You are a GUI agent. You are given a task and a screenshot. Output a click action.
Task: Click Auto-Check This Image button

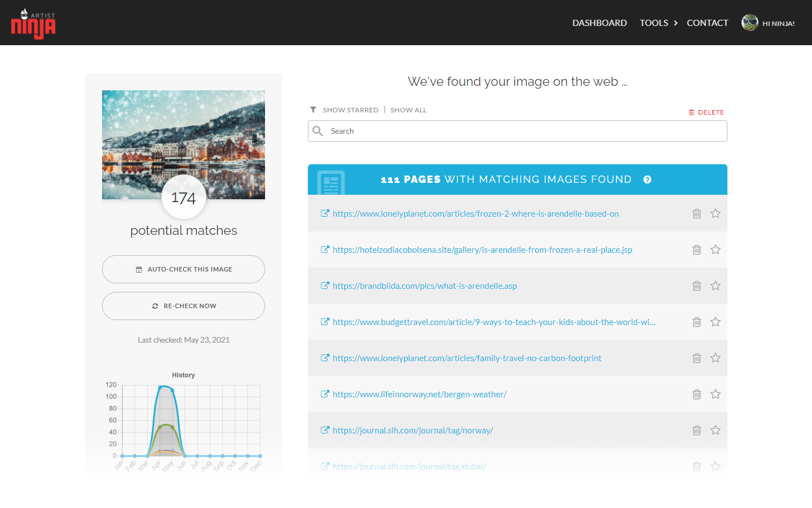pyautogui.click(x=183, y=269)
